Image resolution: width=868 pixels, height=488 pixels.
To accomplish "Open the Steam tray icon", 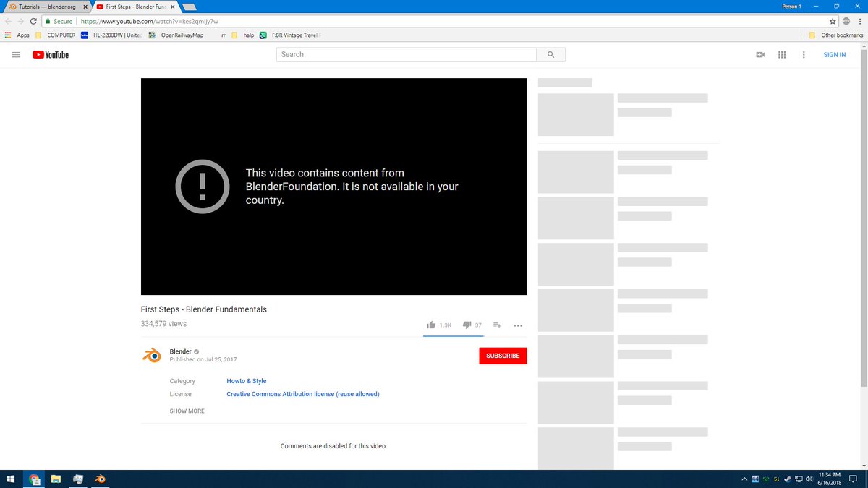I will point(787,479).
